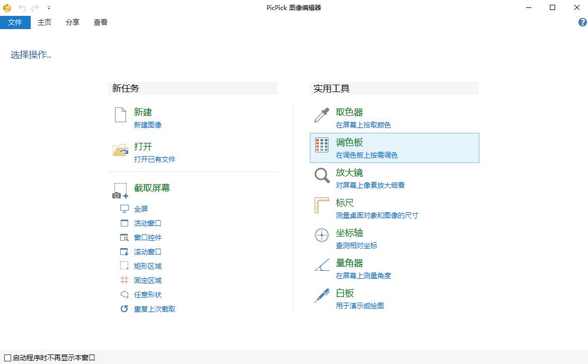588x364 pixels.
Task: Switch to the 查看 tab
Action: pos(100,22)
